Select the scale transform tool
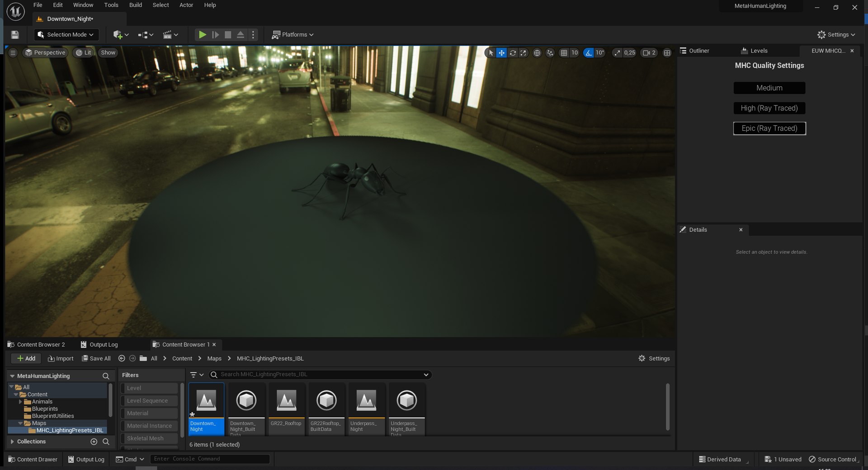 [x=523, y=53]
